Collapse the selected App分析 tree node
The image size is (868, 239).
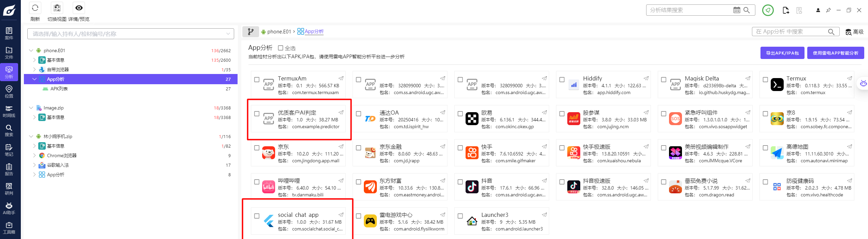[x=34, y=79]
